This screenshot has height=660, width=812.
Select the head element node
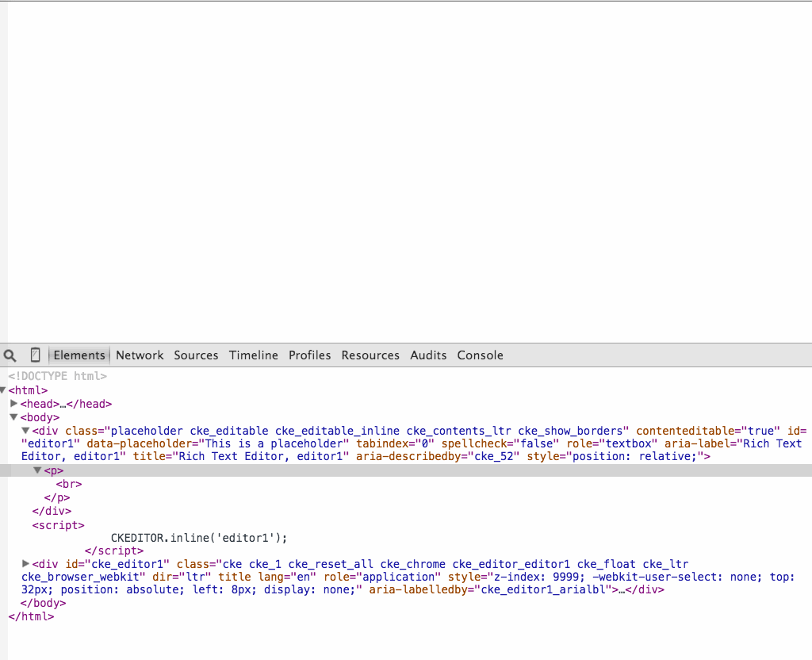[66, 404]
